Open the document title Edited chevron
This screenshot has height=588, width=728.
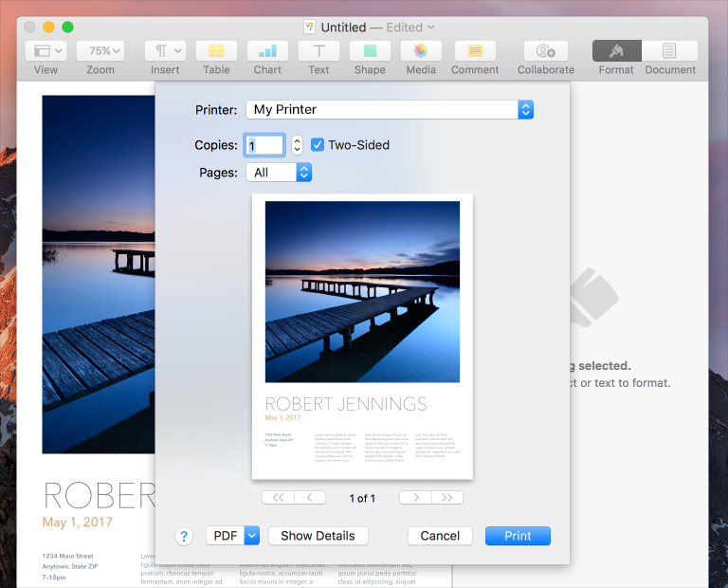[430, 28]
